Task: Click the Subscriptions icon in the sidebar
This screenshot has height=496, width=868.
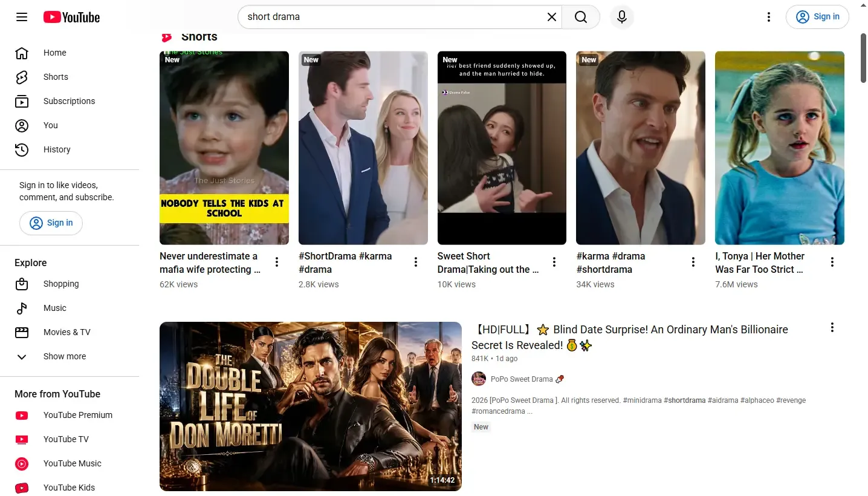Action: tap(22, 101)
